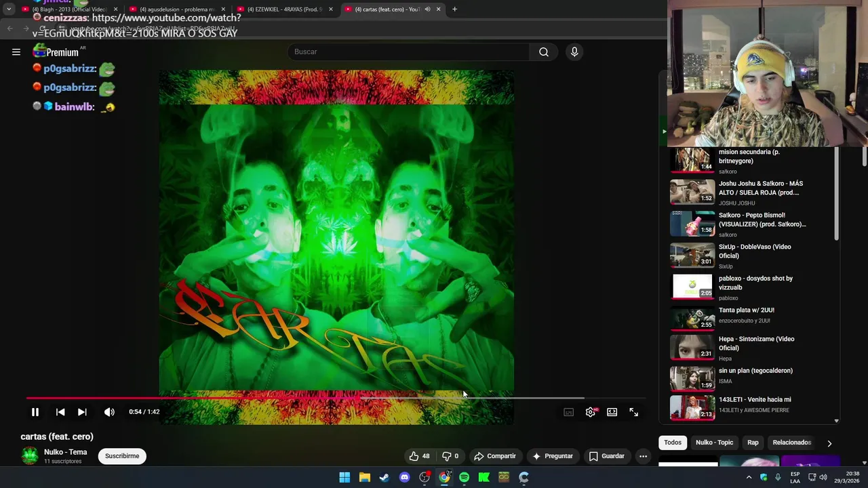Open SixUp - DobleVaso video
The height and width of the screenshot is (488, 868).
point(755,251)
